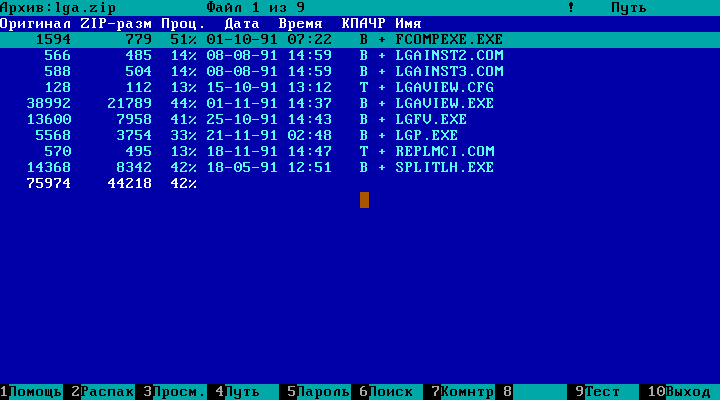Click the orange text cursor block
Image resolution: width=720 pixels, height=400 pixels.
click(x=365, y=200)
